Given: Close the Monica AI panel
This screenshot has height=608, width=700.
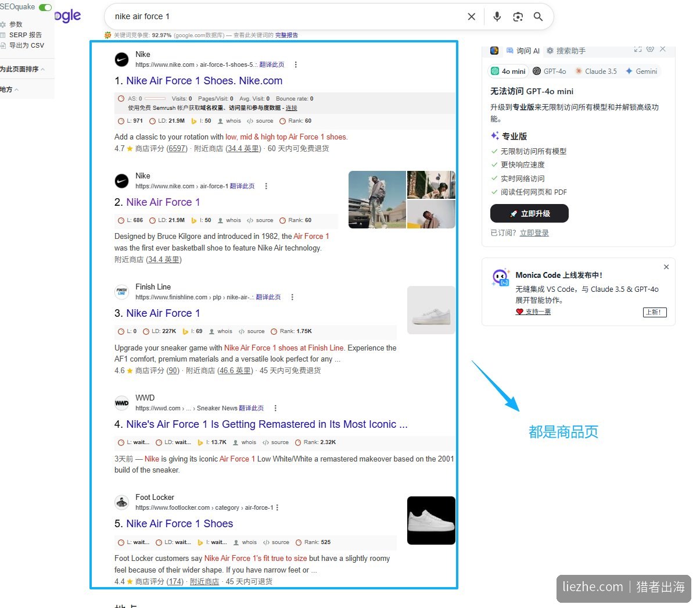Looking at the screenshot, I should (x=663, y=49).
